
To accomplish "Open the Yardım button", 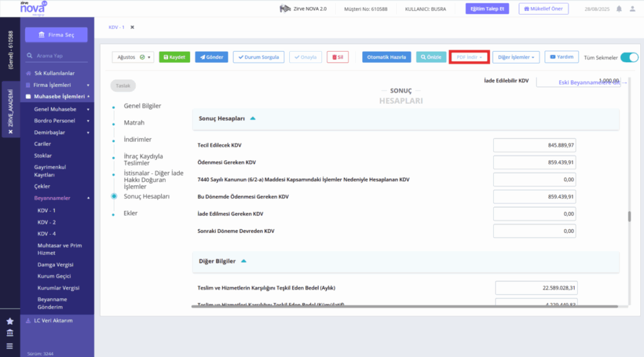I will pyautogui.click(x=562, y=57).
